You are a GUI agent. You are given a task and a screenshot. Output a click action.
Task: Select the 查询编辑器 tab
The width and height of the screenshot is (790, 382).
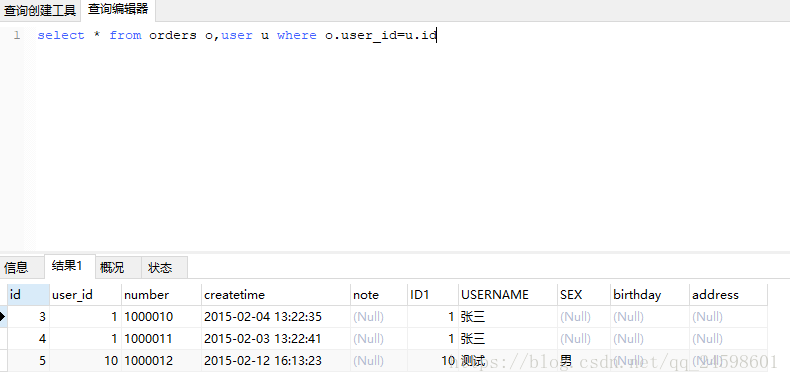point(118,10)
